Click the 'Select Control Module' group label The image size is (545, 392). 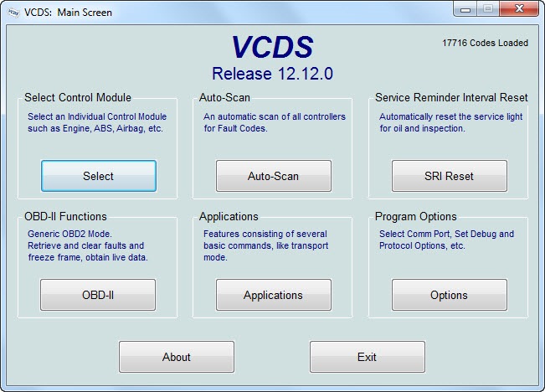pos(78,97)
